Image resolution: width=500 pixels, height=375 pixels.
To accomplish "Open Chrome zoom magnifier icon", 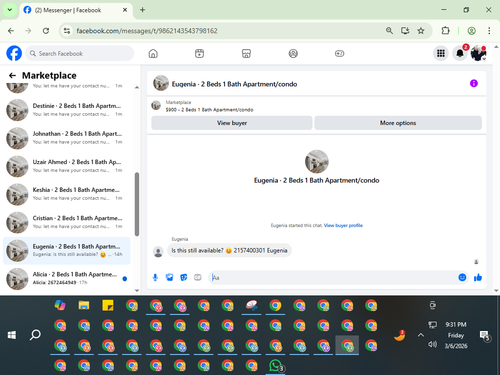I will pos(389,31).
